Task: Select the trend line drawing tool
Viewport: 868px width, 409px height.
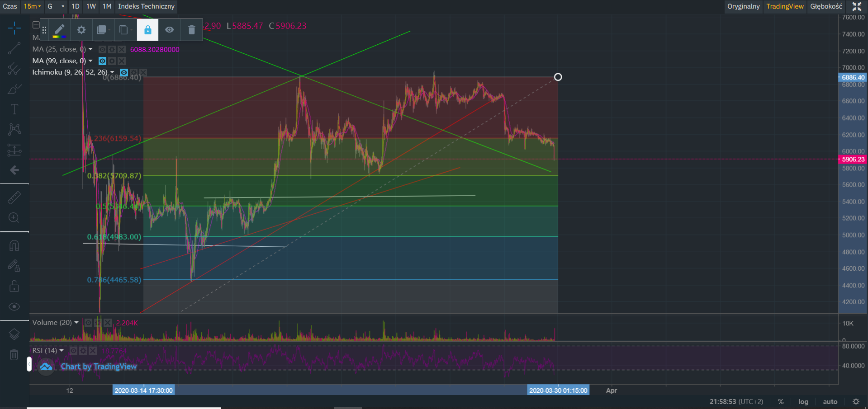Action: pos(14,48)
